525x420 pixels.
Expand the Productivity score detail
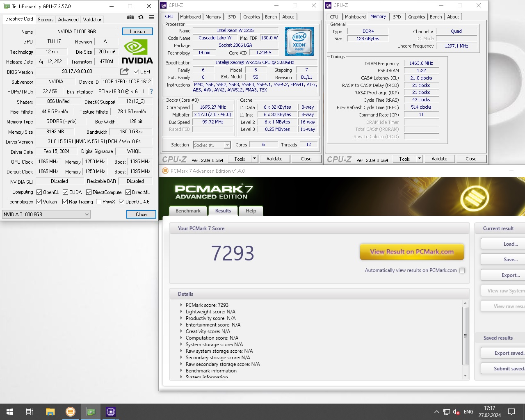point(181,318)
